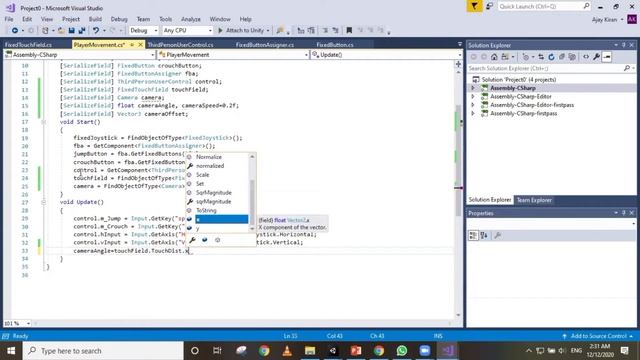Open the File menu
Viewport: 640px width, 360px height.
(9, 19)
